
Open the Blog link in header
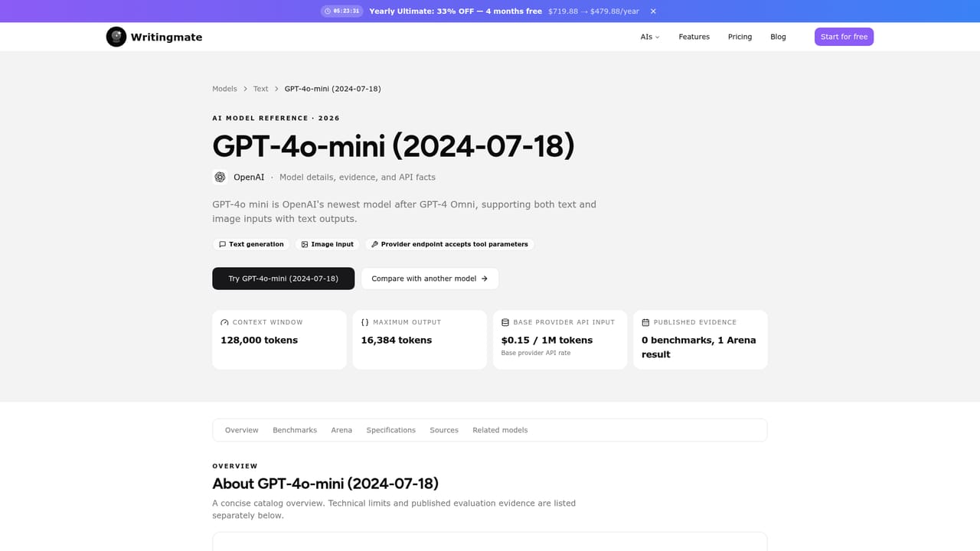(x=778, y=37)
